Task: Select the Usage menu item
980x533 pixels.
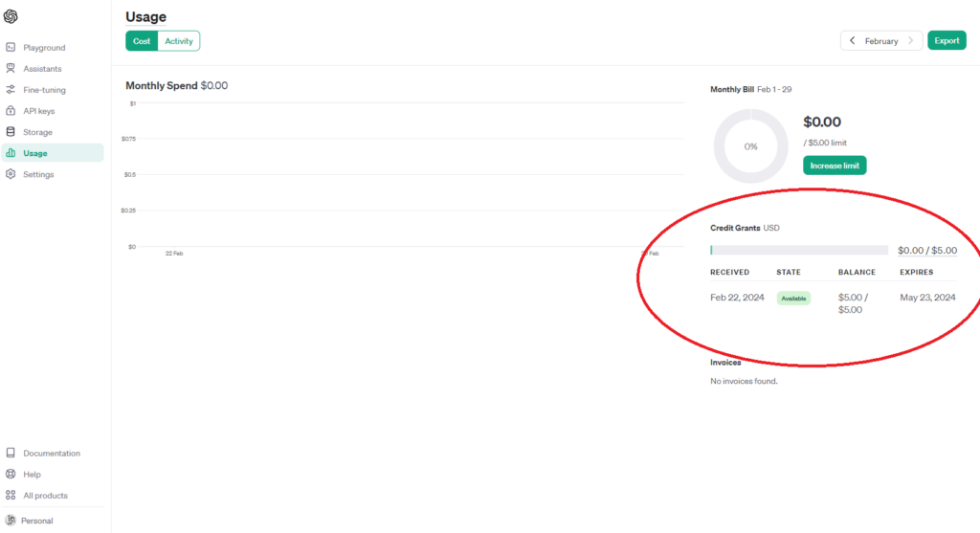Action: [53, 153]
